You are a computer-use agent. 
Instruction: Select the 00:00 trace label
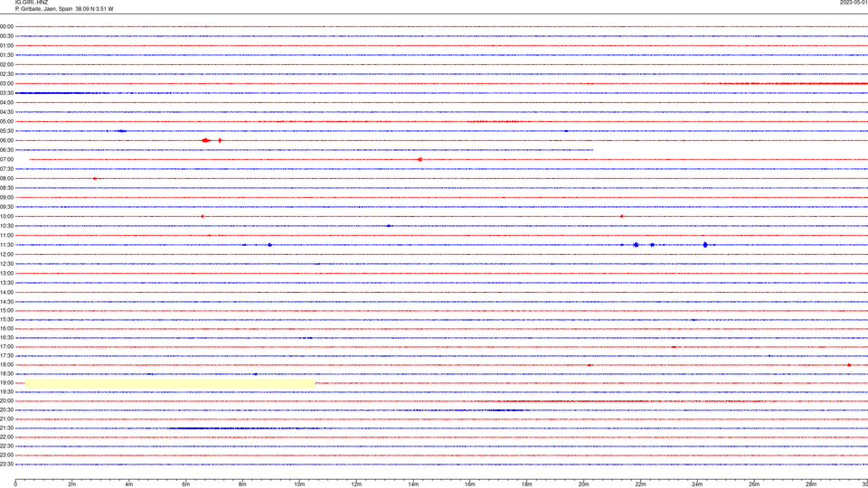[x=6, y=26]
